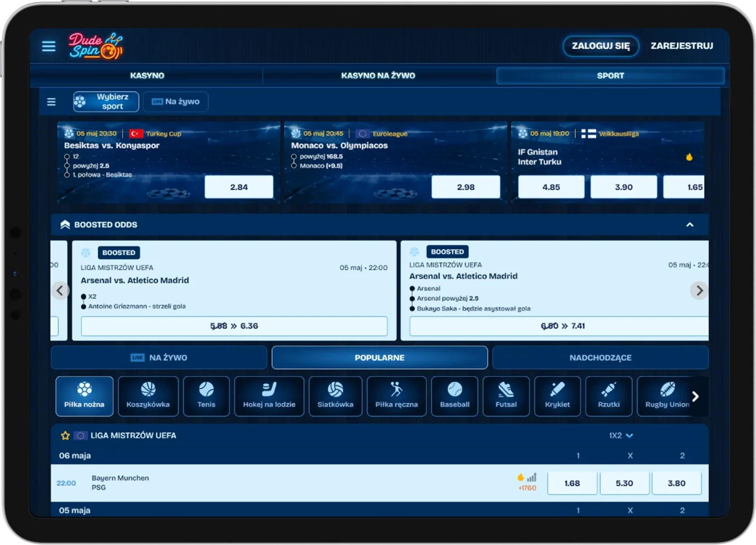Select the Nadchodzące events tab
Viewport: 756px width, 545px height.
coord(600,358)
